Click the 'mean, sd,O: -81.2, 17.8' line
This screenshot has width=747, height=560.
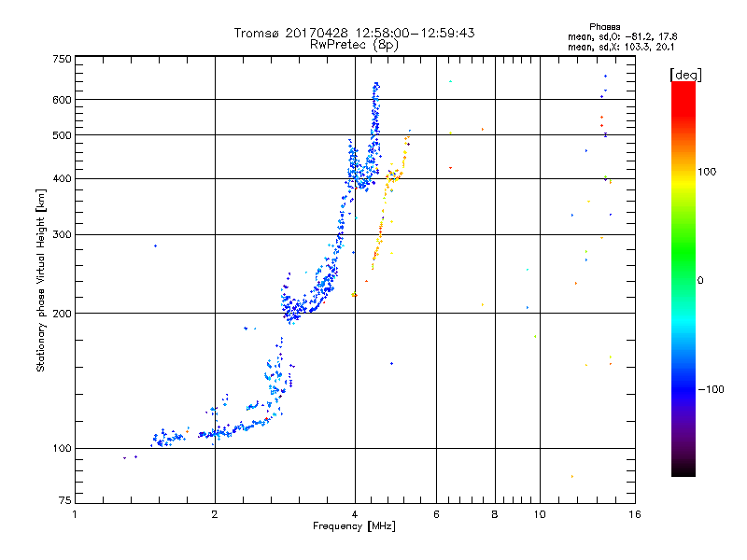point(622,36)
